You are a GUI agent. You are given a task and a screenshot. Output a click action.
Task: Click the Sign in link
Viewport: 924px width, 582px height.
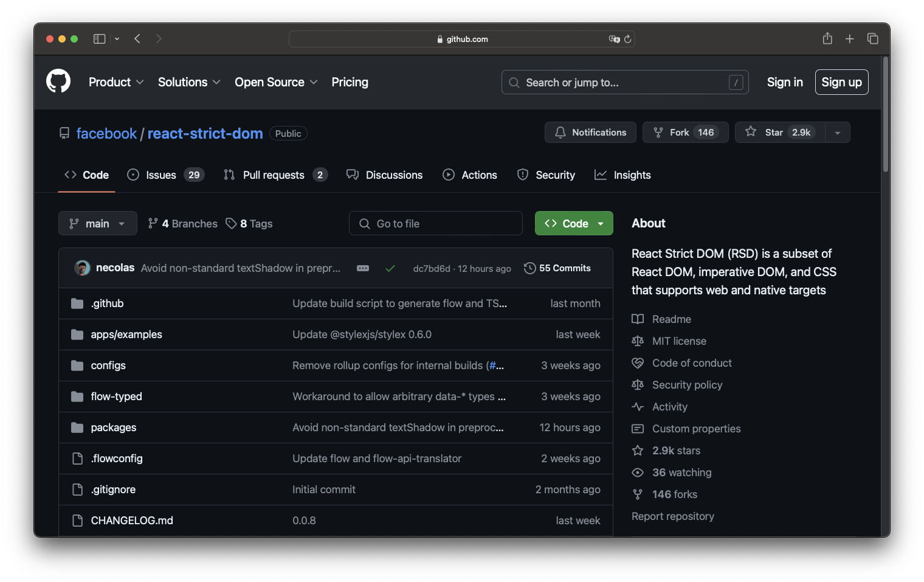[x=785, y=82]
